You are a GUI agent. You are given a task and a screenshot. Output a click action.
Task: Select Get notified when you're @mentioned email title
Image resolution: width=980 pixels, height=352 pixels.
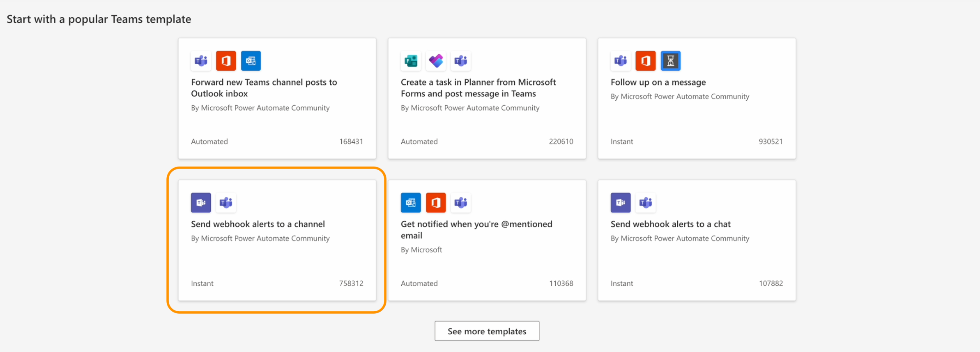(476, 229)
